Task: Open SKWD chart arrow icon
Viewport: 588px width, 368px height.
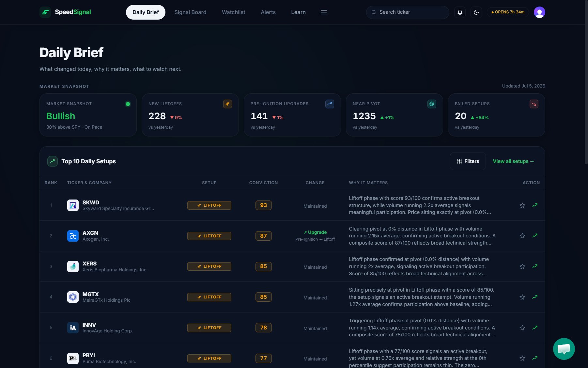Action: pos(535,205)
